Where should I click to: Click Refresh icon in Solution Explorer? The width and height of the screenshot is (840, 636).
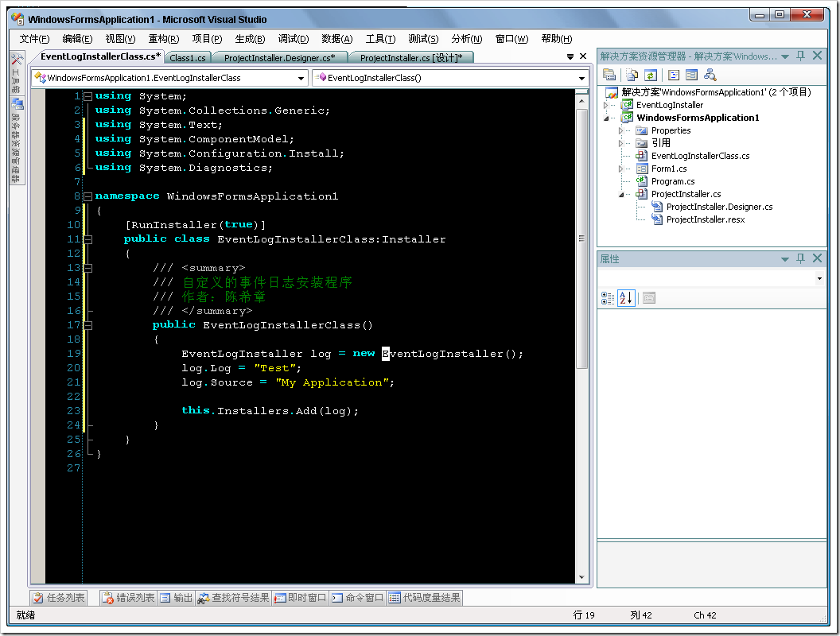coord(651,75)
